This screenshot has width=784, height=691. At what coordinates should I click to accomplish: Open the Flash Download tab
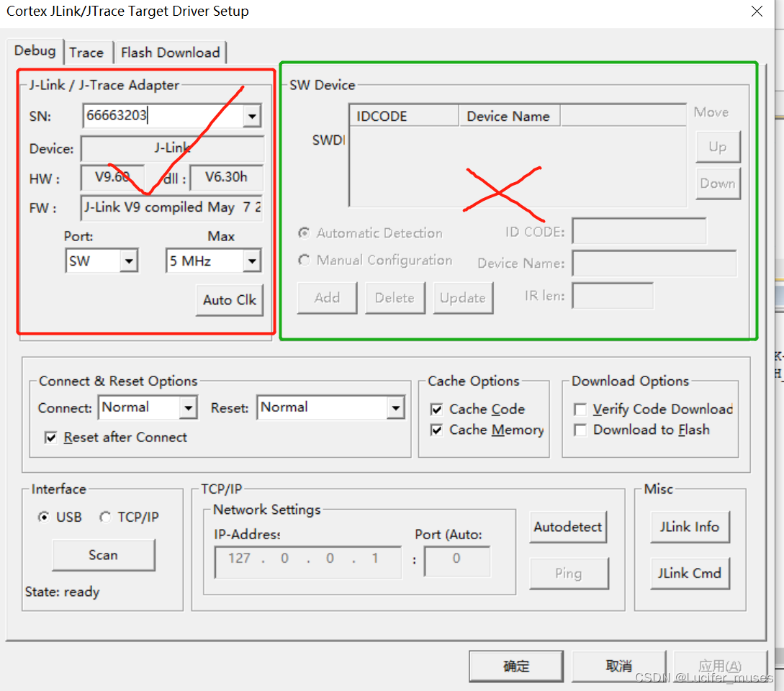click(170, 52)
